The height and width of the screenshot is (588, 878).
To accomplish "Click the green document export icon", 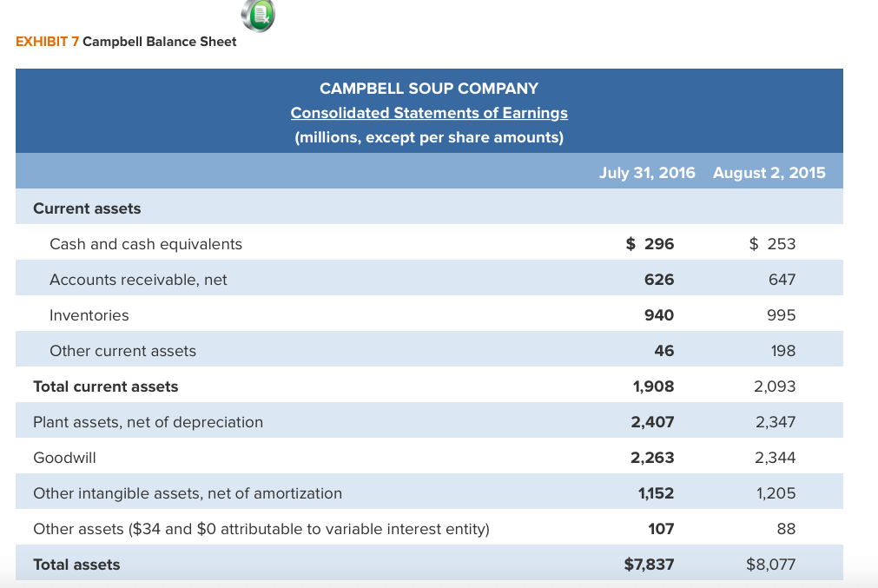I will click(256, 16).
